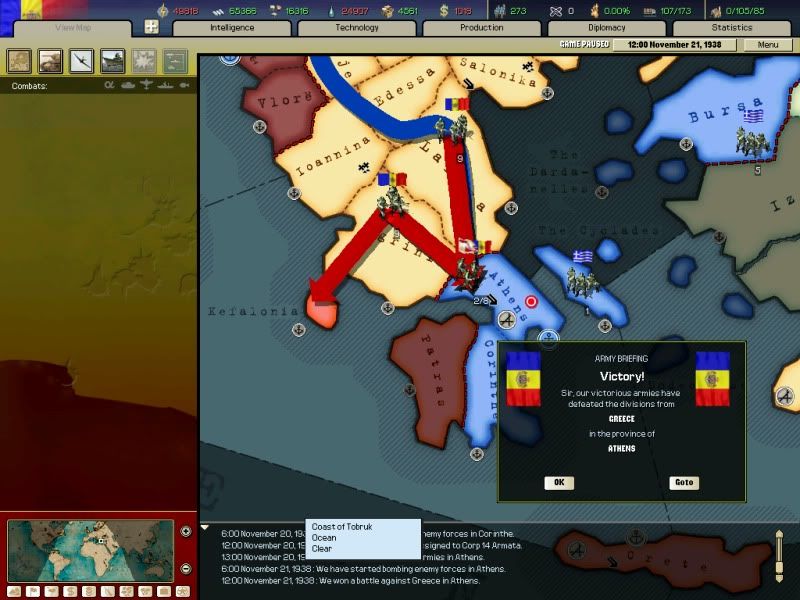
Task: Open the province overview map icon in left panel
Action: pos(19,61)
